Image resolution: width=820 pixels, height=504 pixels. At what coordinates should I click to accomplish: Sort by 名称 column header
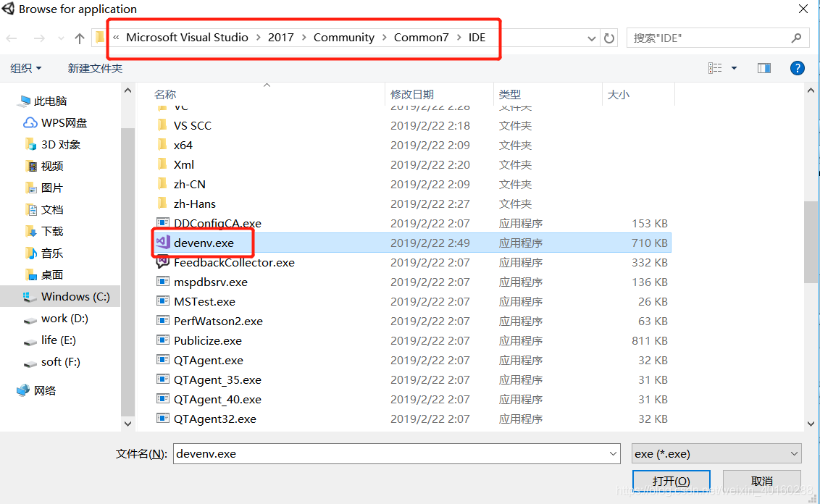coord(165,95)
